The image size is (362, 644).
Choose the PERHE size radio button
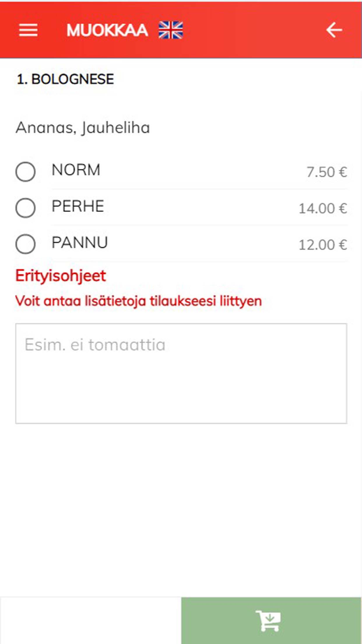pyautogui.click(x=25, y=208)
